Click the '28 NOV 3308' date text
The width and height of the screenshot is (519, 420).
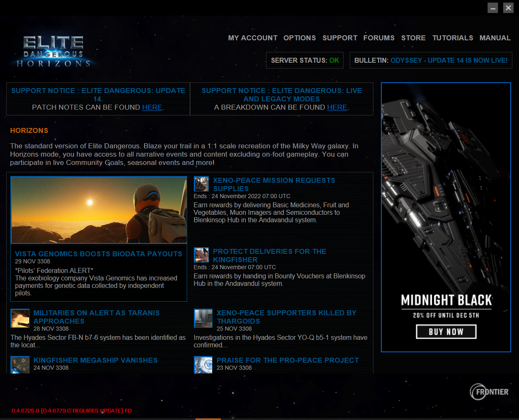pos(51,329)
